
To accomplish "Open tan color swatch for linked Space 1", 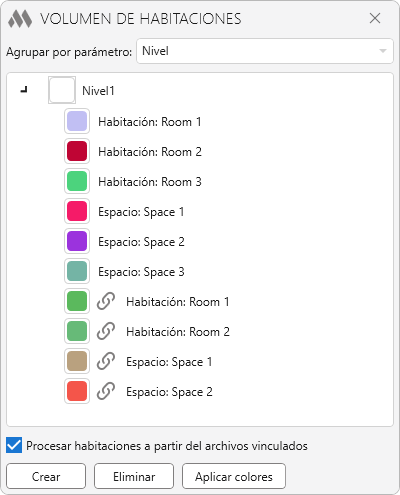I will [x=77, y=361].
